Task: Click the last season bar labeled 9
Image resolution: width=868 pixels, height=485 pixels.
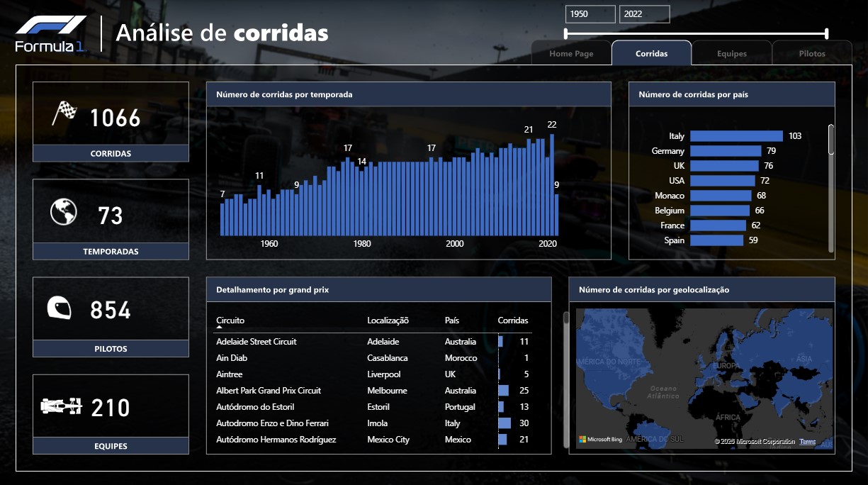Action: pos(557,215)
